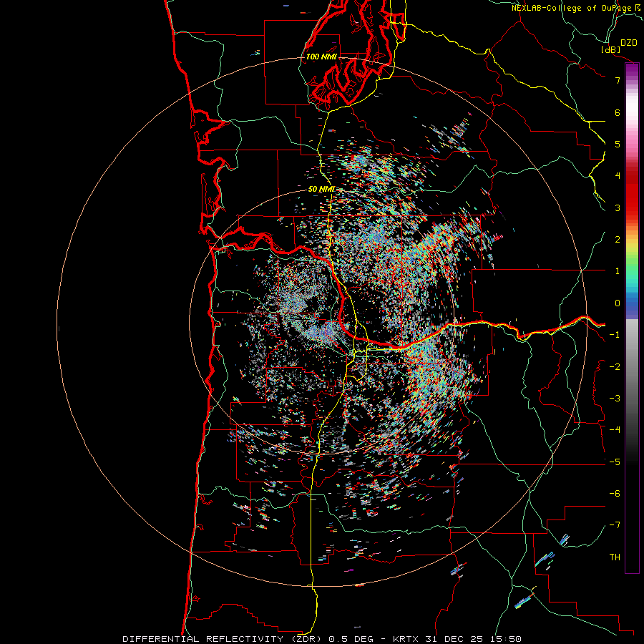Click the 50 NMI range ring label
Image resolution: width=644 pixels, height=644 pixels.
[321, 189]
